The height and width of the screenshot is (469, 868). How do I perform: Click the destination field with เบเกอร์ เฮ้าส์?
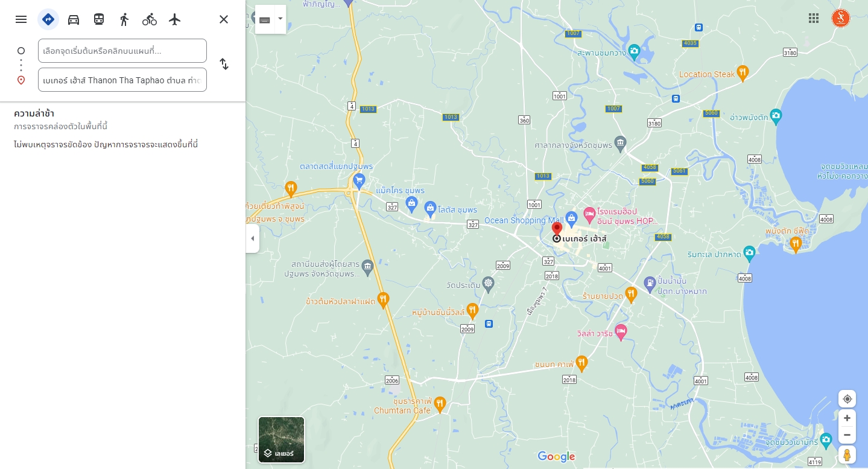(122, 80)
